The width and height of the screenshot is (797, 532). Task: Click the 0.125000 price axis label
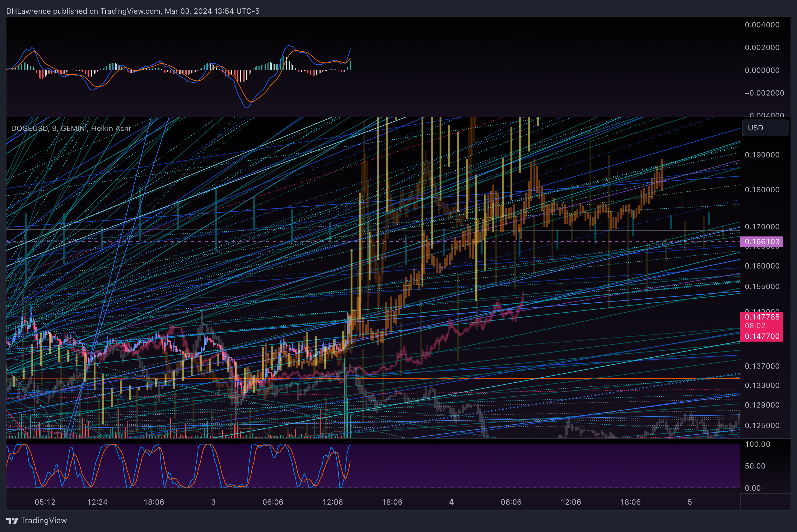[762, 426]
